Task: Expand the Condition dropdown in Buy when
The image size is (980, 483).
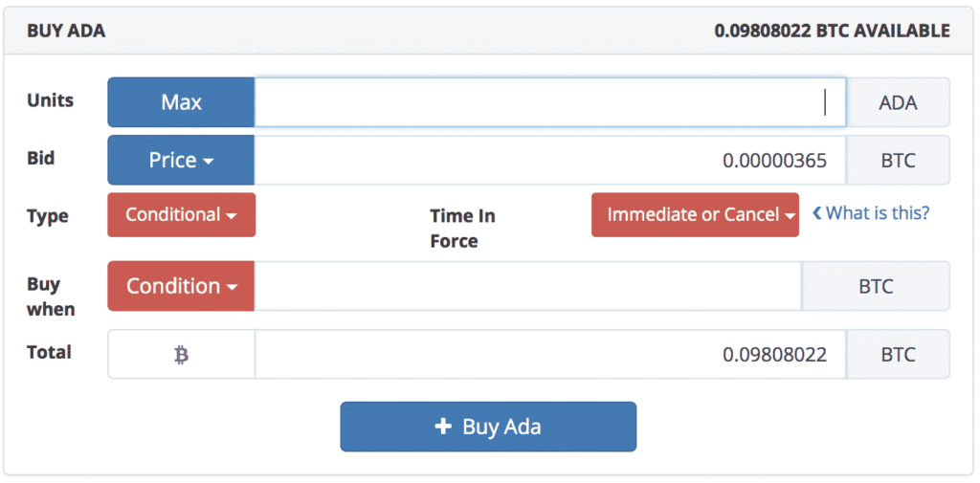Action: (x=181, y=286)
